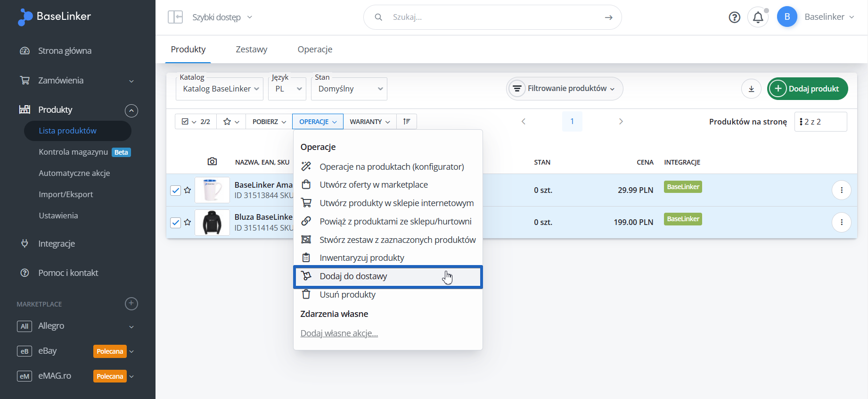868x399 pixels.
Task: Go to next page arrow
Action: click(x=621, y=122)
